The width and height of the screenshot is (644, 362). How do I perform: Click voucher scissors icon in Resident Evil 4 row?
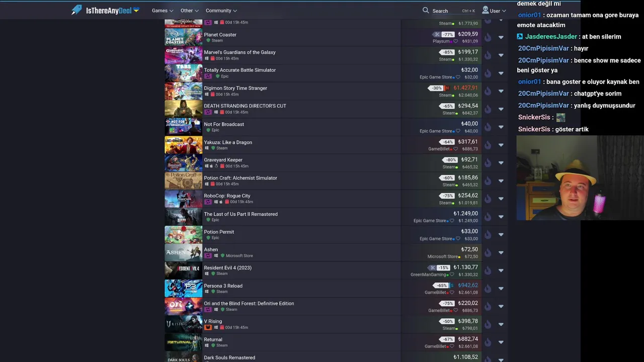(432, 267)
